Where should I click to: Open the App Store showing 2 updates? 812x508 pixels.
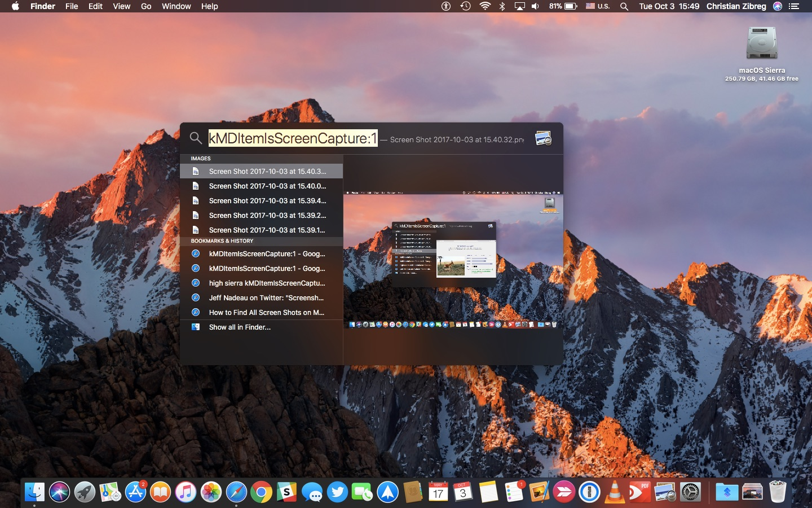click(136, 492)
